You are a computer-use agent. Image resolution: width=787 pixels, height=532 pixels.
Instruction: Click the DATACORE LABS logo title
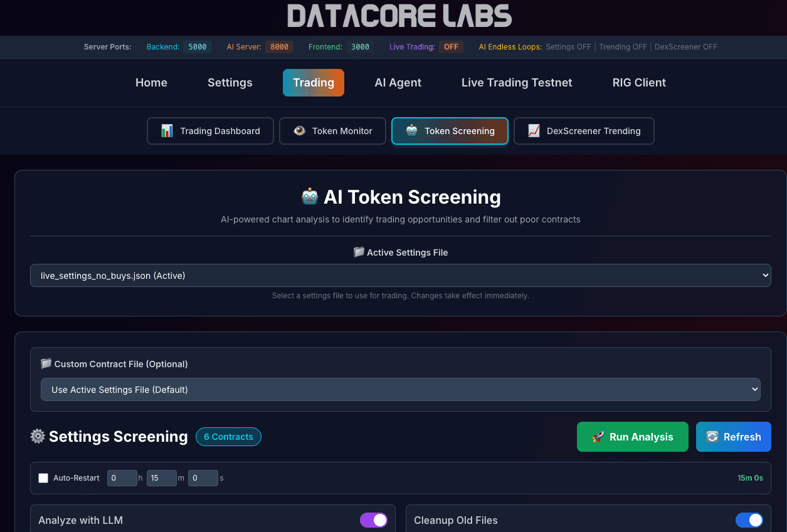tap(399, 16)
